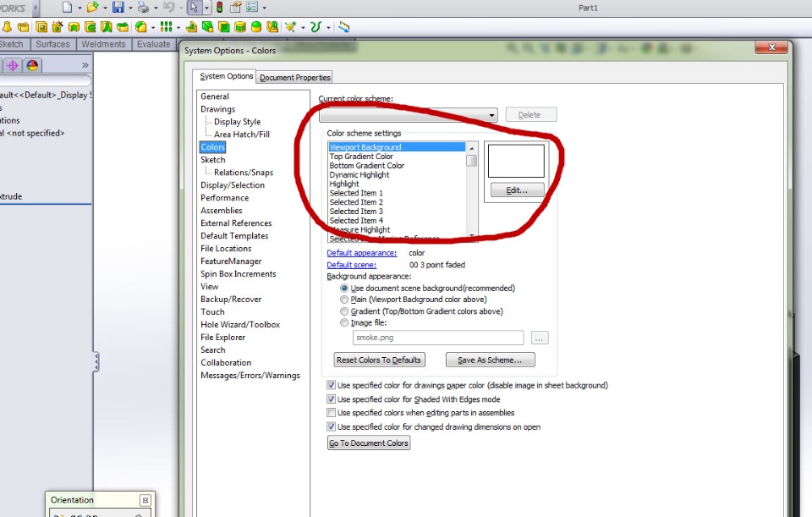Click the image file browse ... button
The width and height of the screenshot is (812, 517).
click(539, 338)
